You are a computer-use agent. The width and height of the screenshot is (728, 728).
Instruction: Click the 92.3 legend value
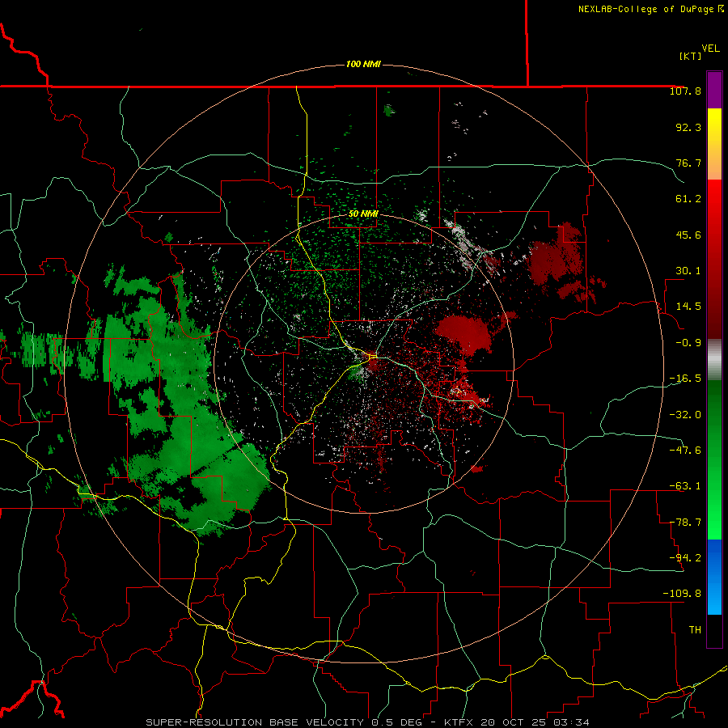coord(688,127)
